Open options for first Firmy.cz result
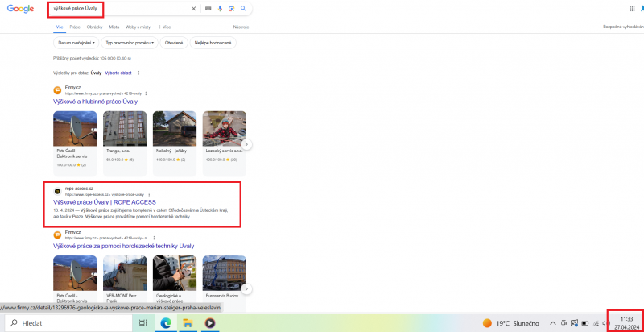 click(x=147, y=93)
